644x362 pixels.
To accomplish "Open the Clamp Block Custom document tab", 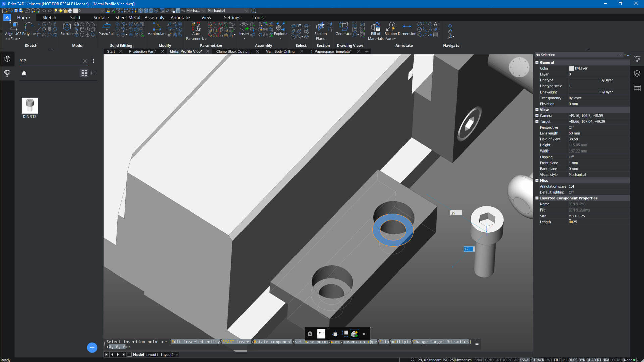I will [233, 51].
